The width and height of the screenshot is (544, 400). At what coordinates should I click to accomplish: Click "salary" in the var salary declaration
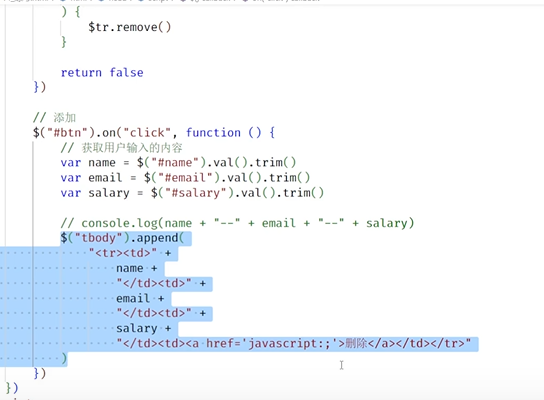109,193
